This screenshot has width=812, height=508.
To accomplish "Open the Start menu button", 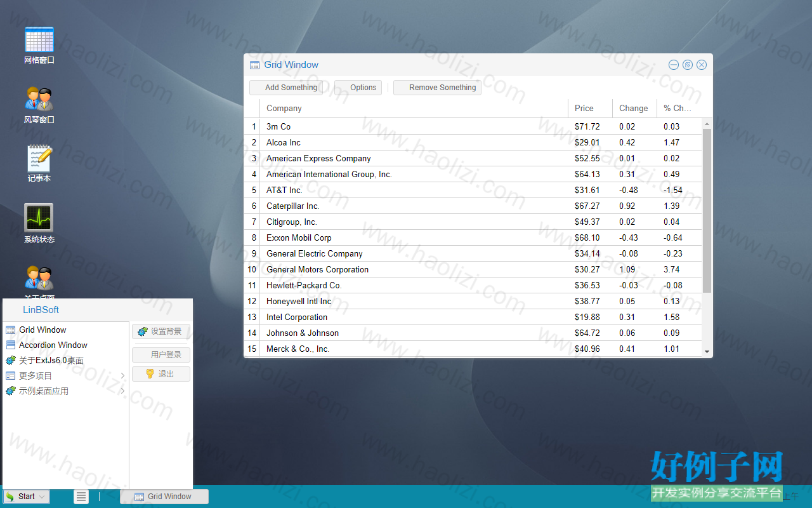I will (x=27, y=497).
